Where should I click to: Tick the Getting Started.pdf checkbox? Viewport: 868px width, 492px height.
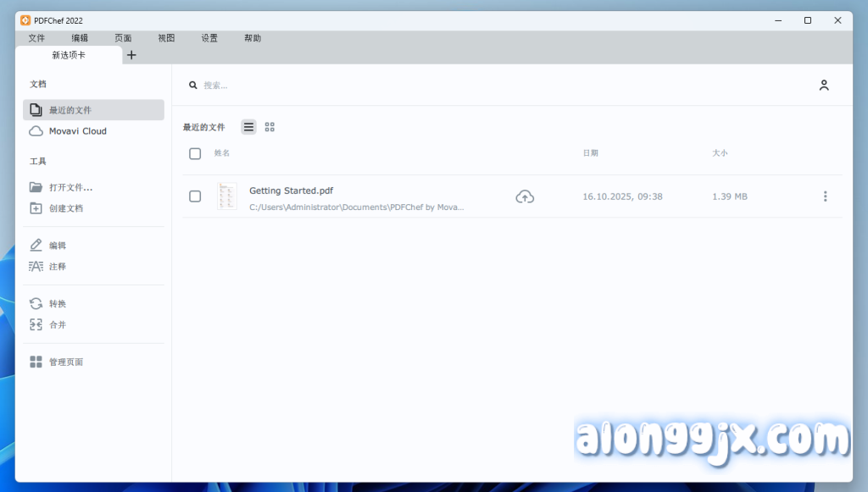195,196
